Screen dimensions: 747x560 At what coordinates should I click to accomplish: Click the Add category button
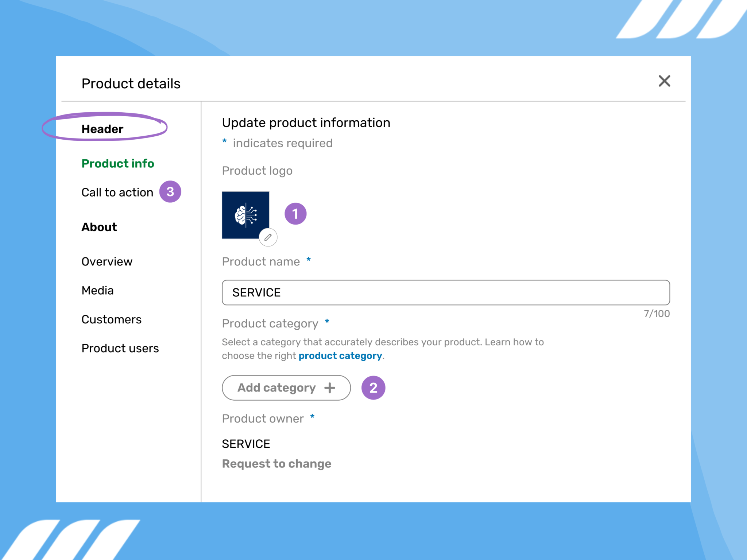[x=286, y=388]
